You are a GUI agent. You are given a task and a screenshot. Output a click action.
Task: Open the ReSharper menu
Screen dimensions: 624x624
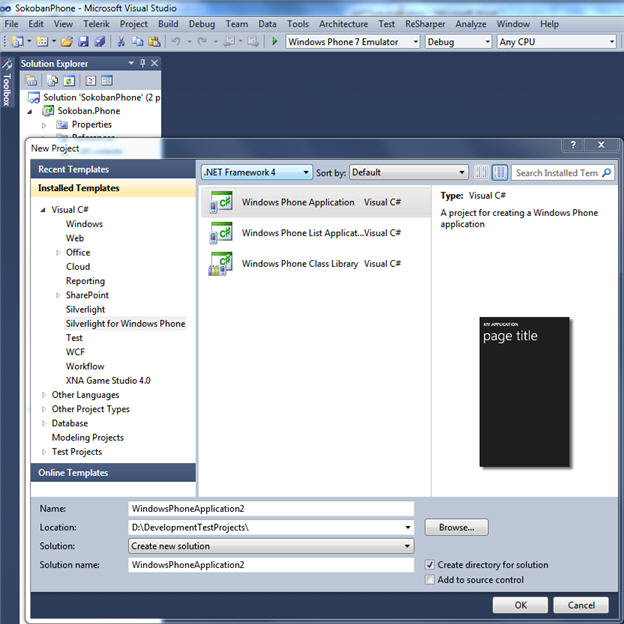[425, 24]
